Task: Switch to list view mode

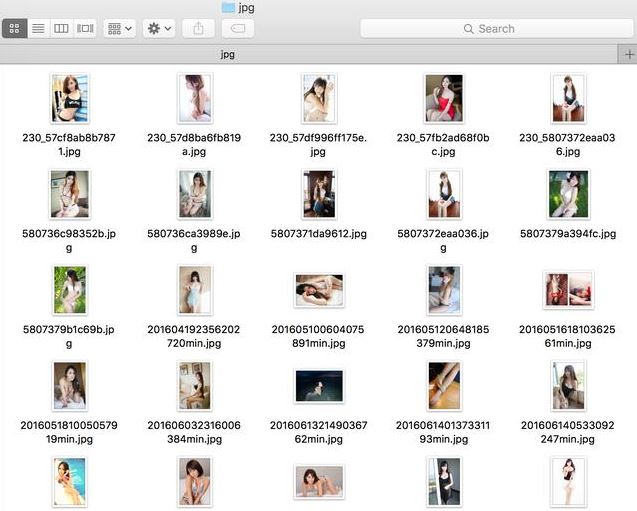Action: (38, 28)
